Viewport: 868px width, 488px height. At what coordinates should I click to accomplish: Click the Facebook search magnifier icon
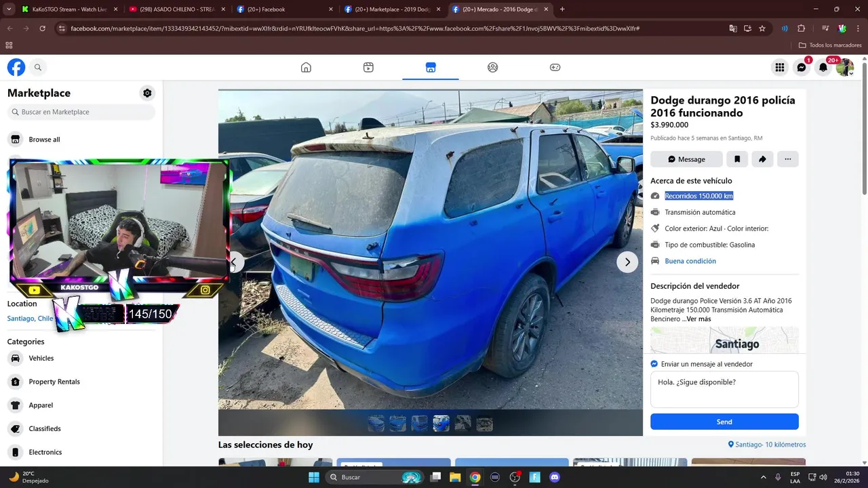click(38, 67)
